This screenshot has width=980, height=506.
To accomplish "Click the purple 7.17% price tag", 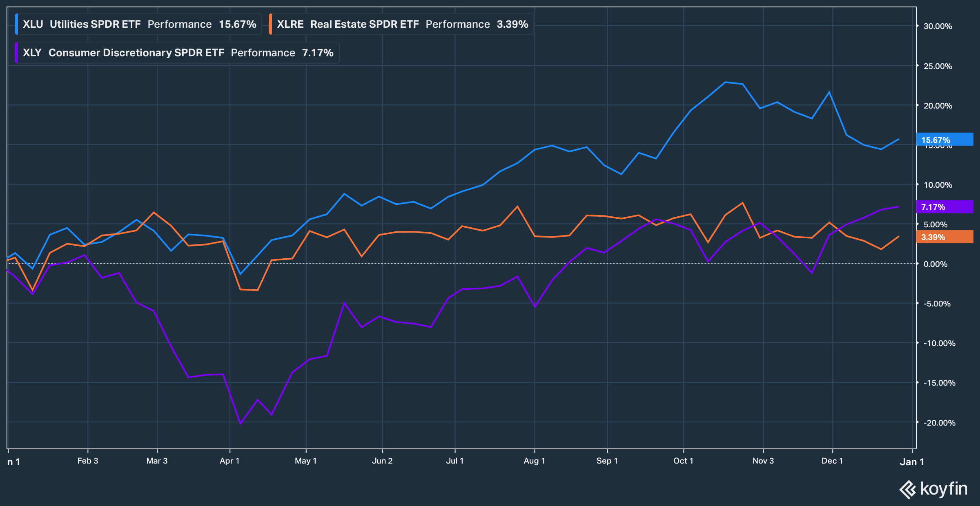I will pyautogui.click(x=944, y=207).
